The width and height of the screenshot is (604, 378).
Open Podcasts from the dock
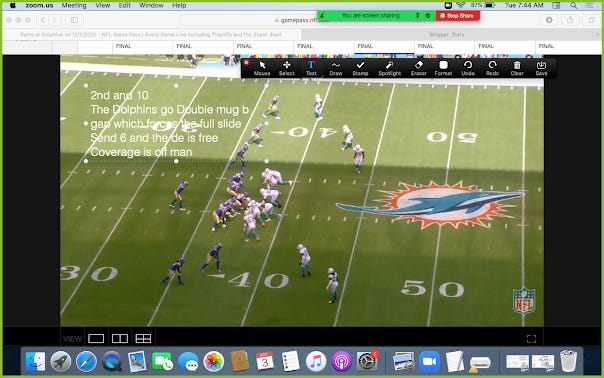341,361
